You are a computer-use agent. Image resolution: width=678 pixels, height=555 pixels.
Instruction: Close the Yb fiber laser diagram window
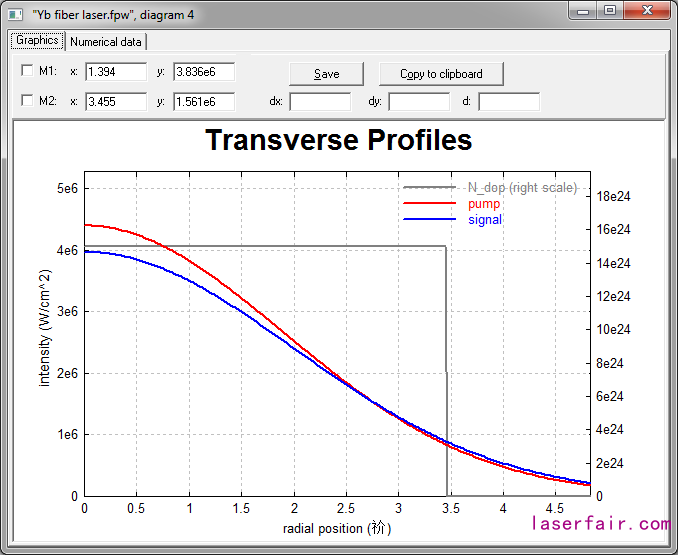(645, 10)
